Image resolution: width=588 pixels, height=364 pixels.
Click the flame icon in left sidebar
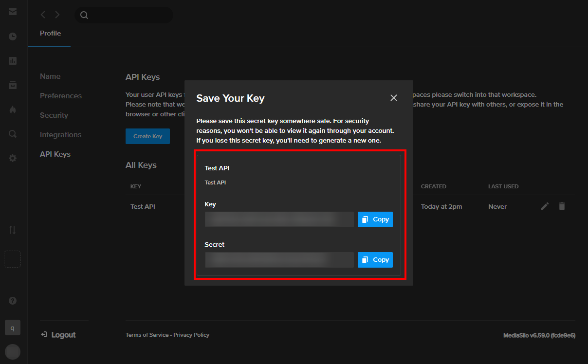pos(13,109)
